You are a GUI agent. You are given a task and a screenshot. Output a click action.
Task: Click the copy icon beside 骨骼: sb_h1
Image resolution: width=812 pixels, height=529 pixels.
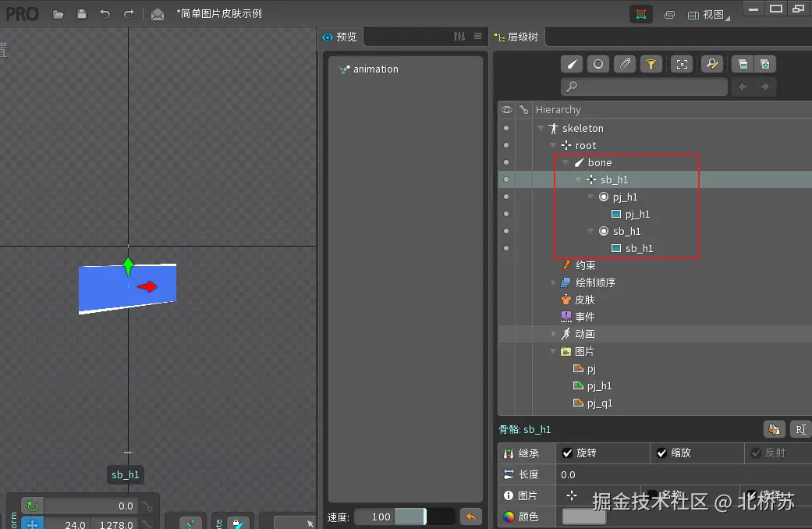775,430
